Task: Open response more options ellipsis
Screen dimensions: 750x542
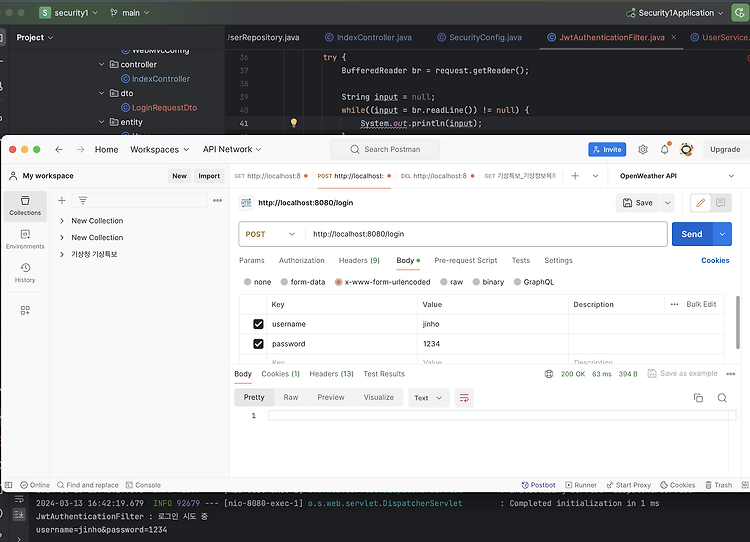Action: pos(730,374)
